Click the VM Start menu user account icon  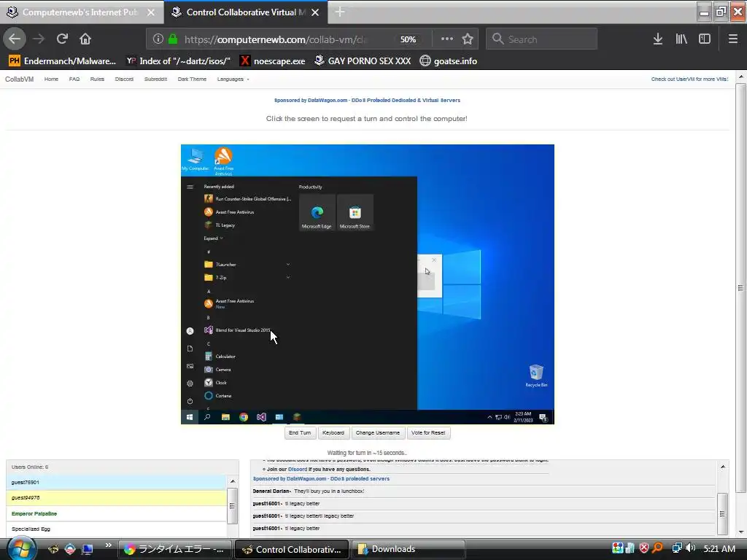point(190,331)
